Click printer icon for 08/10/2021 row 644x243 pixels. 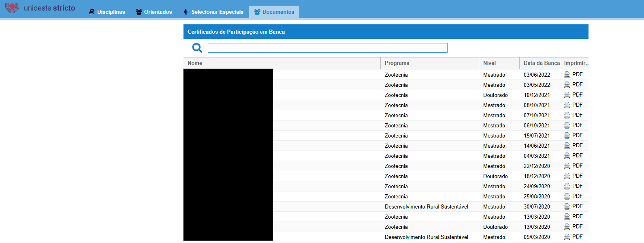[x=567, y=105]
